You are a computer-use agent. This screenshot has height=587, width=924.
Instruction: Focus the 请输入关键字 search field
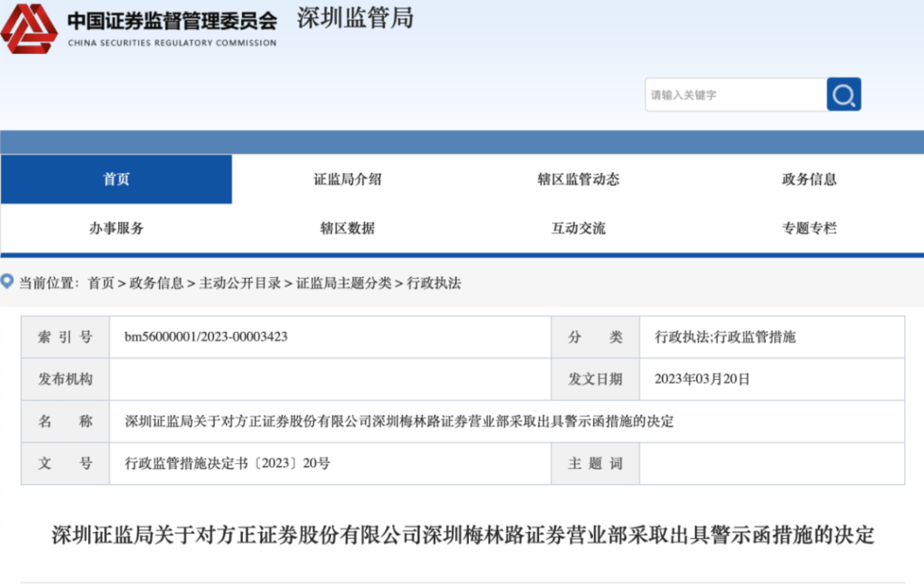click(x=736, y=94)
